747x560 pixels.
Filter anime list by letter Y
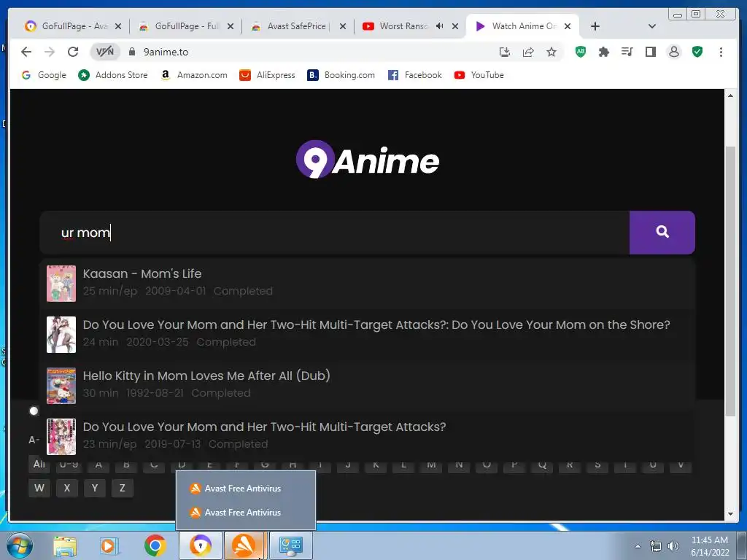click(94, 488)
